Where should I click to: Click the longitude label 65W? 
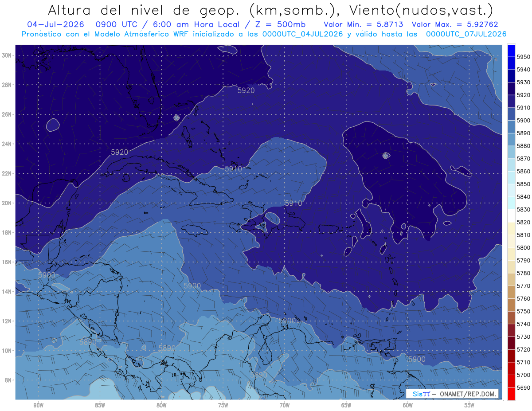point(346,405)
